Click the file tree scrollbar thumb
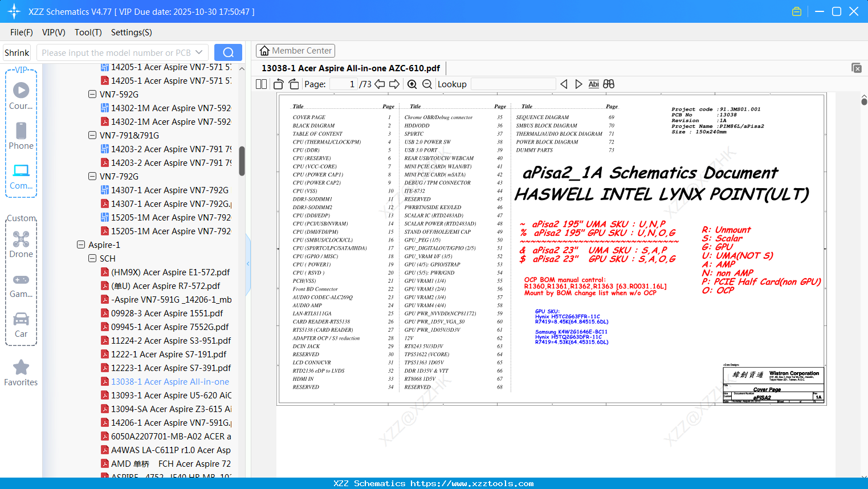The image size is (868, 489). coord(242,161)
